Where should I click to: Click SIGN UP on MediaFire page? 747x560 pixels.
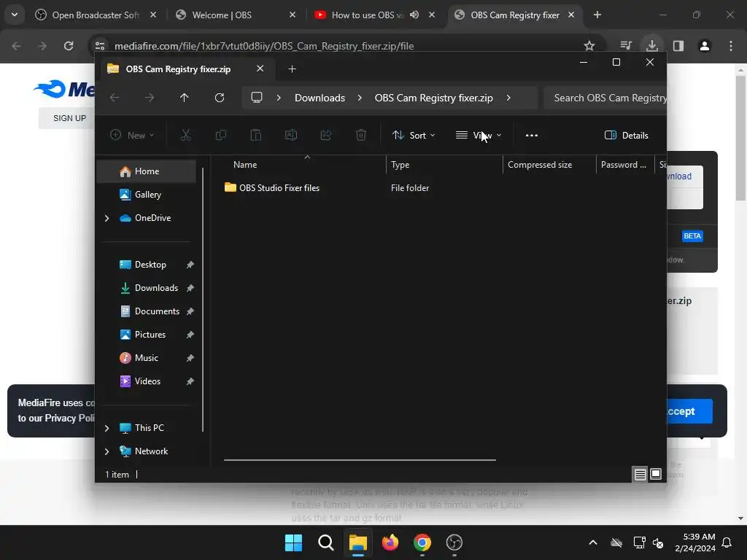69,118
